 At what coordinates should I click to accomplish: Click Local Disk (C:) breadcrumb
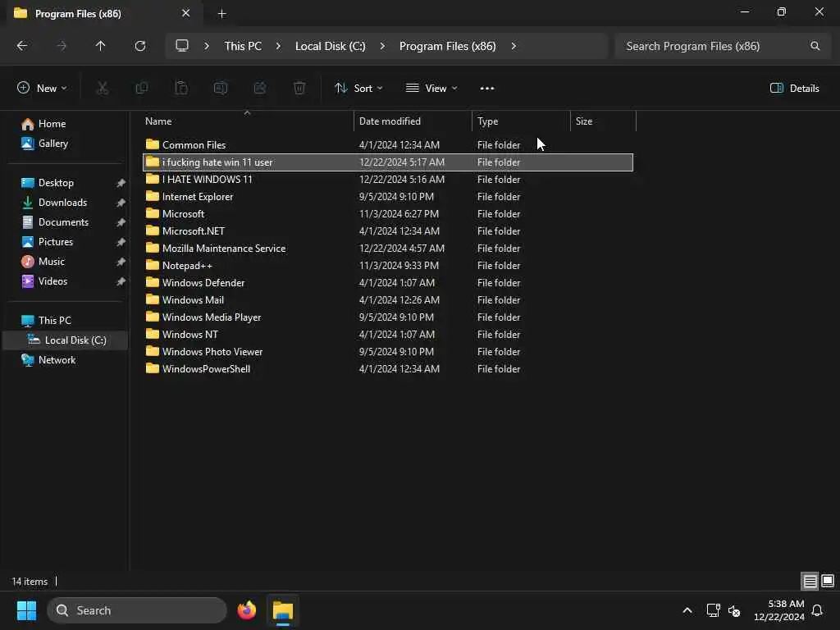(x=330, y=46)
